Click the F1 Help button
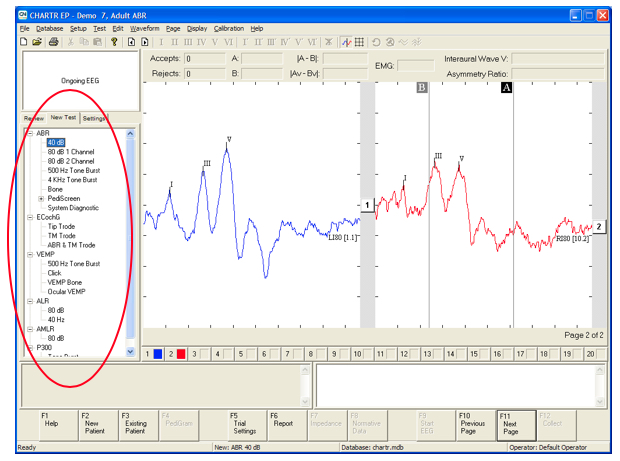Screen dimensions: 620x461 point(58,425)
